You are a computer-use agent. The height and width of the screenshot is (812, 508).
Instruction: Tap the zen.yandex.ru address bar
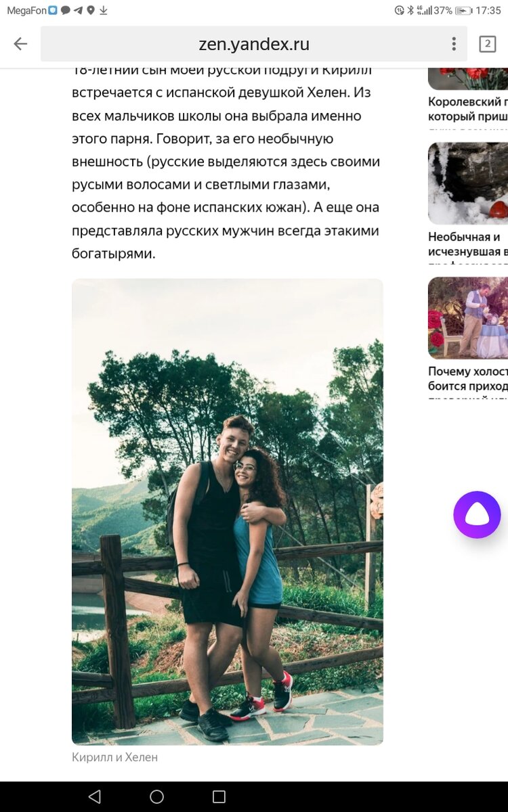254,44
